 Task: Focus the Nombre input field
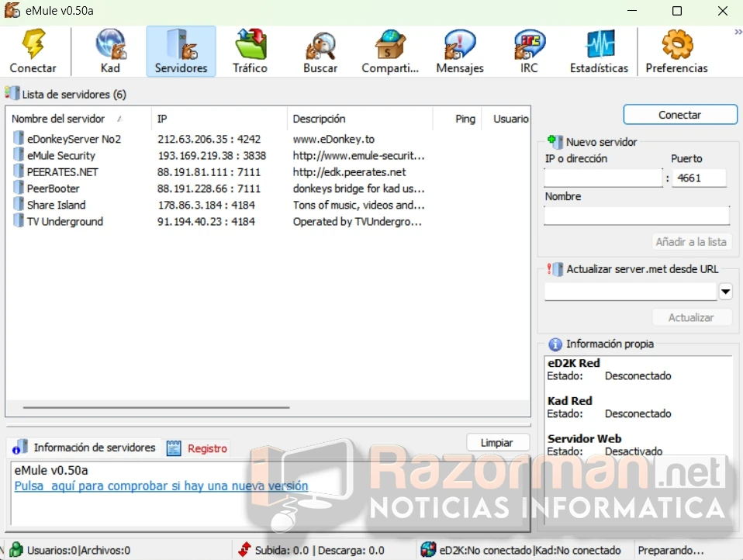[637, 216]
